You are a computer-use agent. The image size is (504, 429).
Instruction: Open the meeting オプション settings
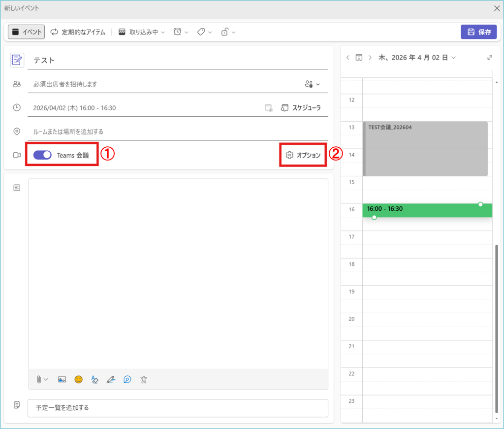tap(303, 155)
